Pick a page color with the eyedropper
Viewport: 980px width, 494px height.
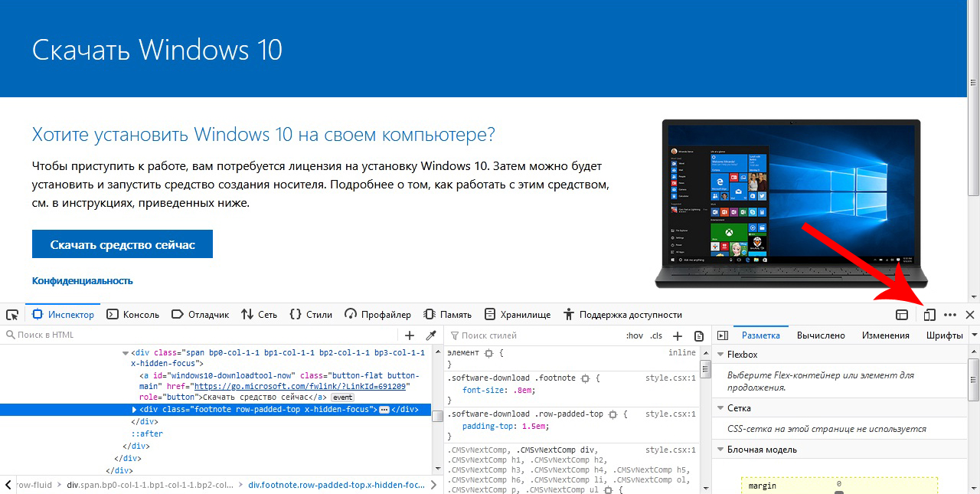(x=431, y=335)
